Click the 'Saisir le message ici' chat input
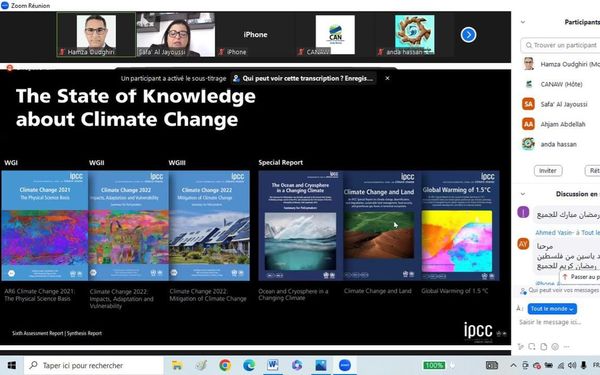600x375 pixels. [550, 322]
